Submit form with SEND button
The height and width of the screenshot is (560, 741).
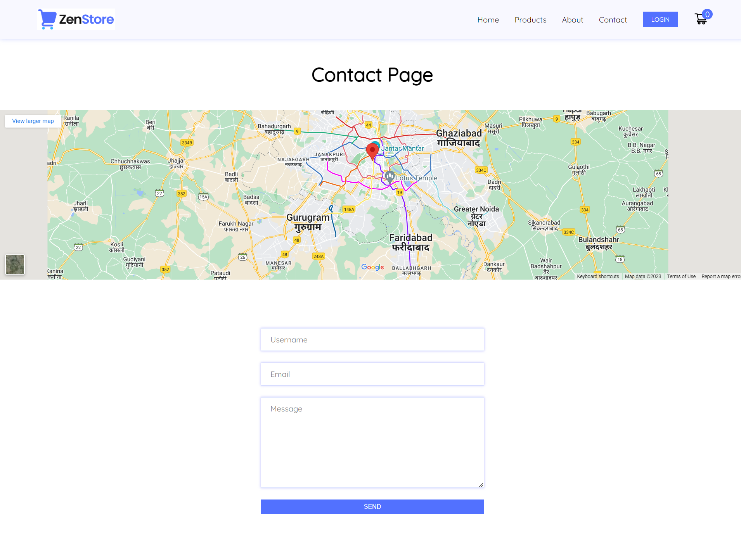(372, 507)
